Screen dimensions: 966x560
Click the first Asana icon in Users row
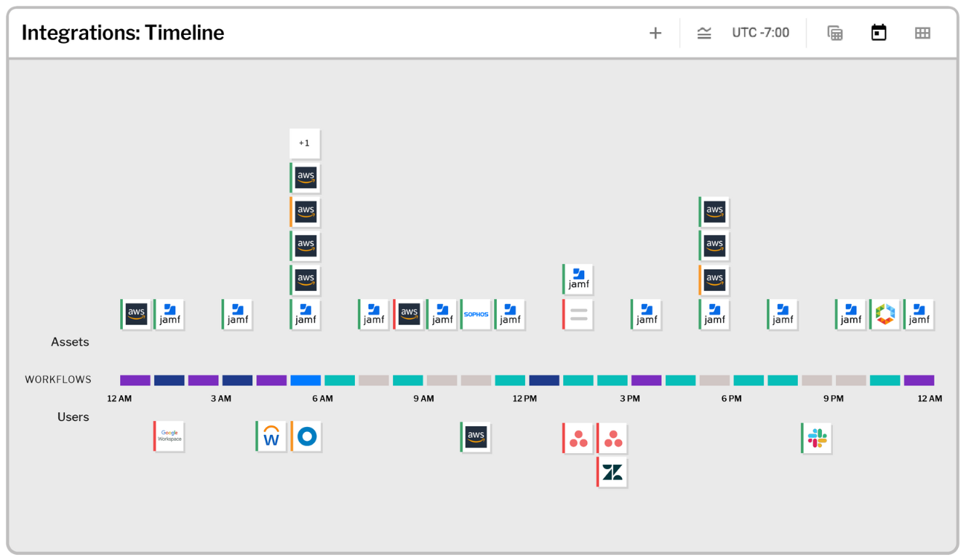[578, 438]
